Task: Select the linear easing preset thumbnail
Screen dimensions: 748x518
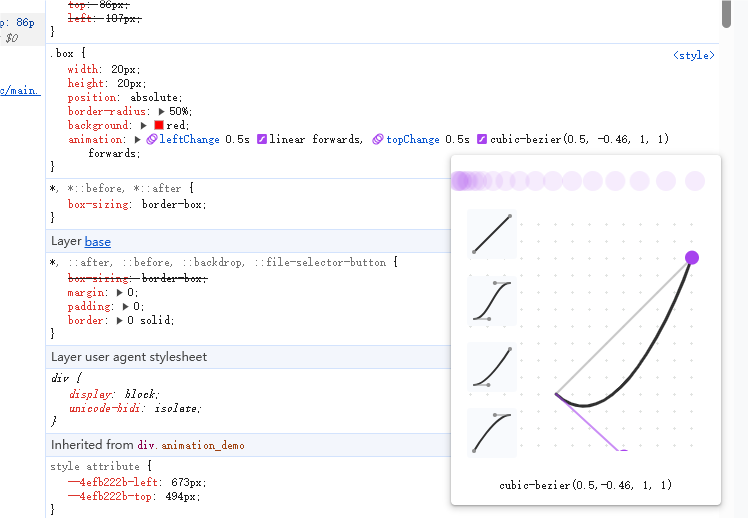Action: [492, 234]
